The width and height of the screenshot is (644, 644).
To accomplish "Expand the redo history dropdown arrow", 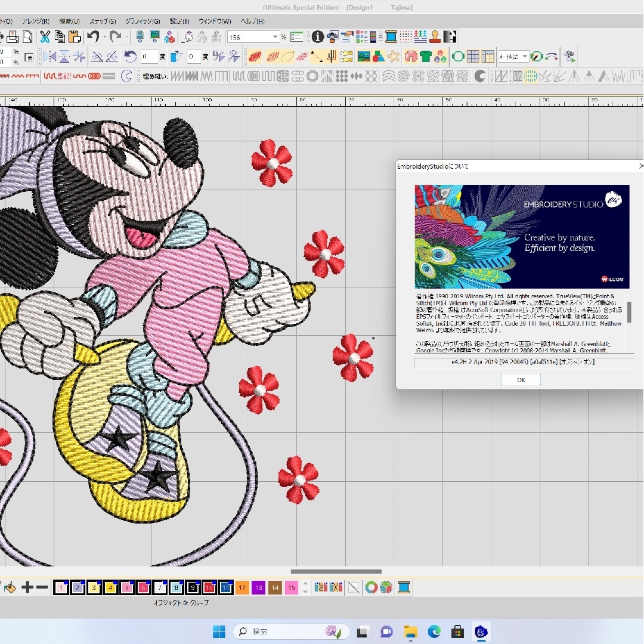I will [x=126, y=37].
